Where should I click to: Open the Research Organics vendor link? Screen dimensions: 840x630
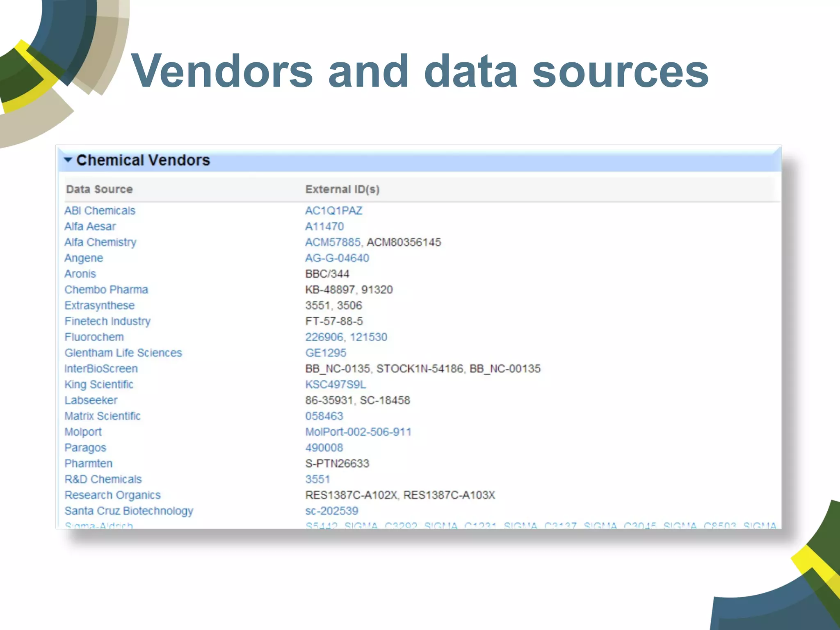pos(112,495)
